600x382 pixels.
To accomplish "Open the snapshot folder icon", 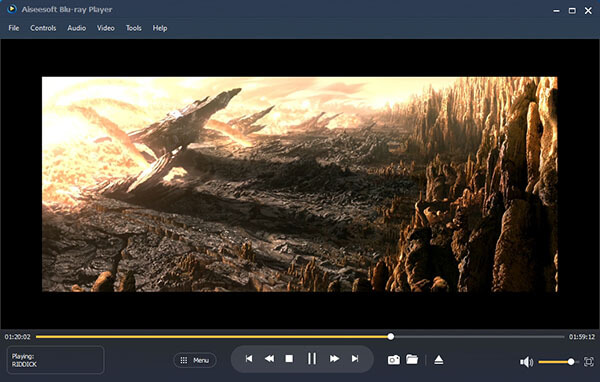I will point(412,359).
